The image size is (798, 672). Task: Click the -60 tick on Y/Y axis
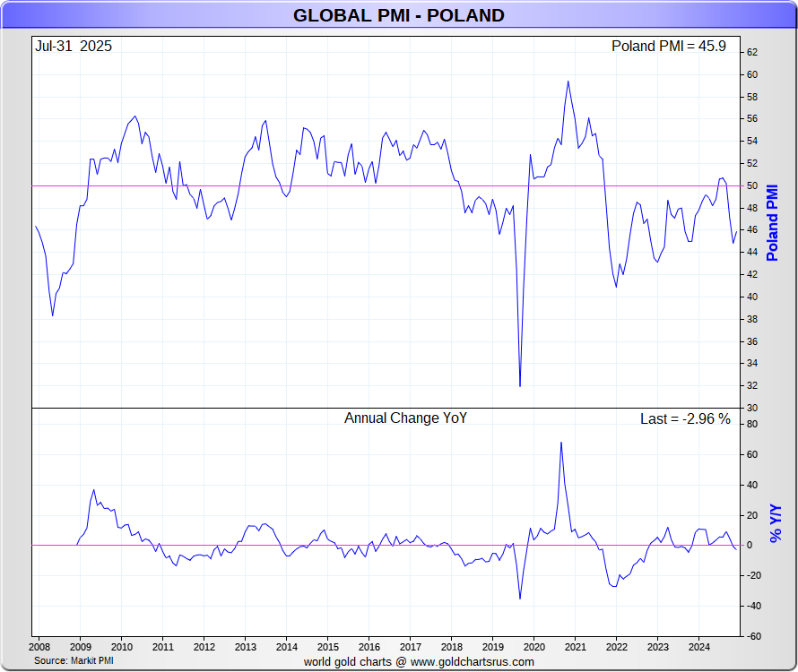coord(753,636)
